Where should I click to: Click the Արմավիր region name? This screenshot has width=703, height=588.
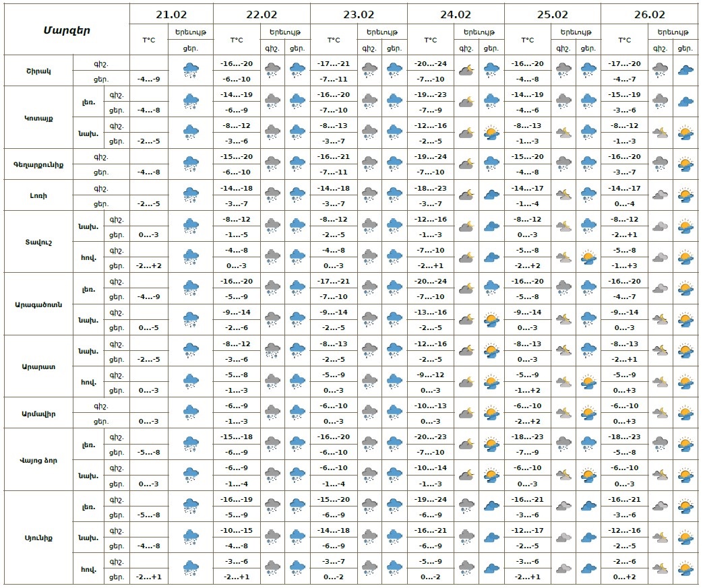[x=39, y=412]
